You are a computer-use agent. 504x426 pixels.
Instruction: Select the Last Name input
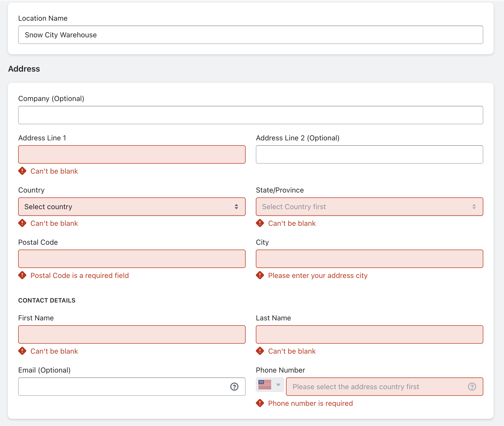pos(370,334)
